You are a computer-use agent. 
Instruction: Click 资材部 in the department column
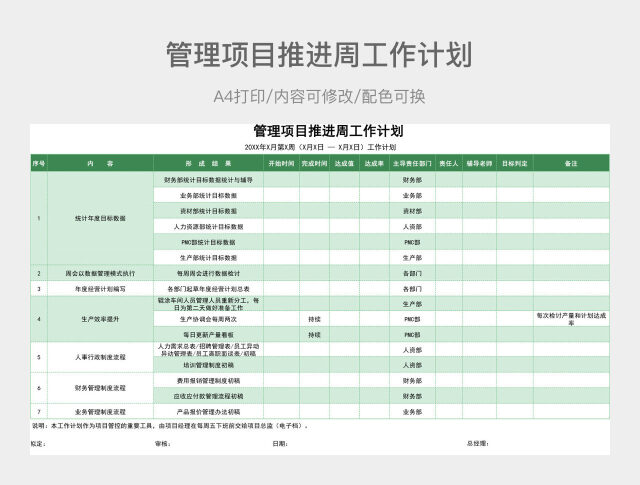412,211
